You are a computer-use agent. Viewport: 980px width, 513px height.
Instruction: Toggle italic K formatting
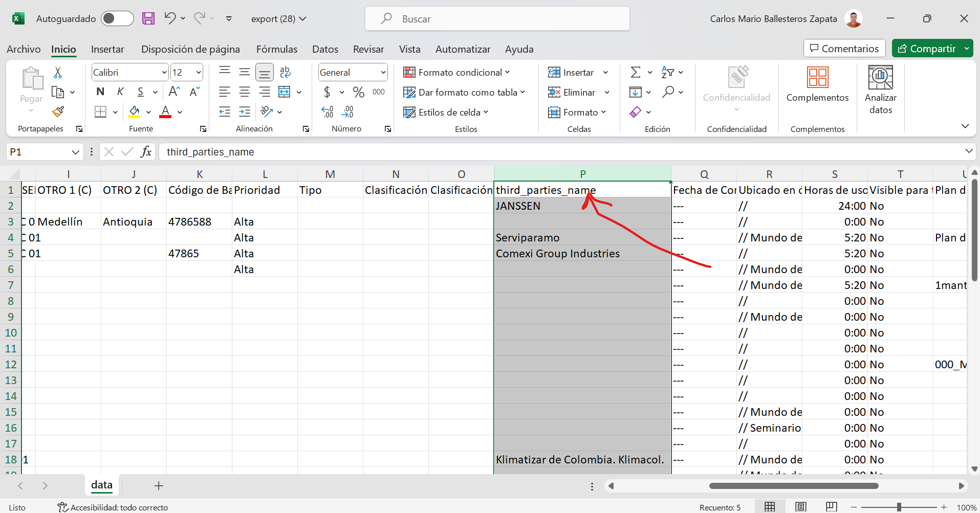click(120, 92)
